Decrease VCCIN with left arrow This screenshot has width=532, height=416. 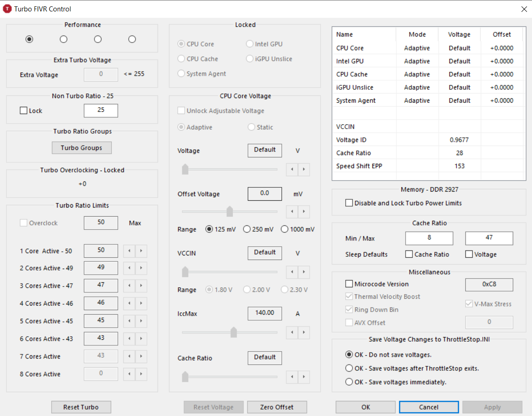point(292,271)
